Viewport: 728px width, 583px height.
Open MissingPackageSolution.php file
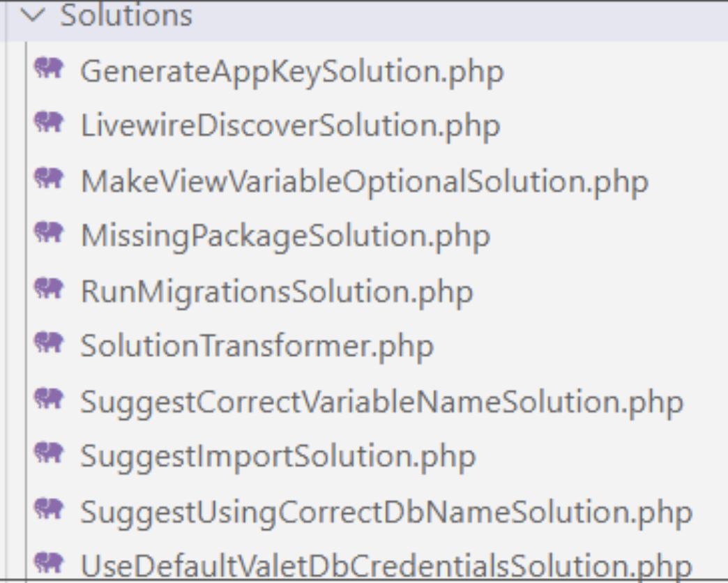[285, 236]
